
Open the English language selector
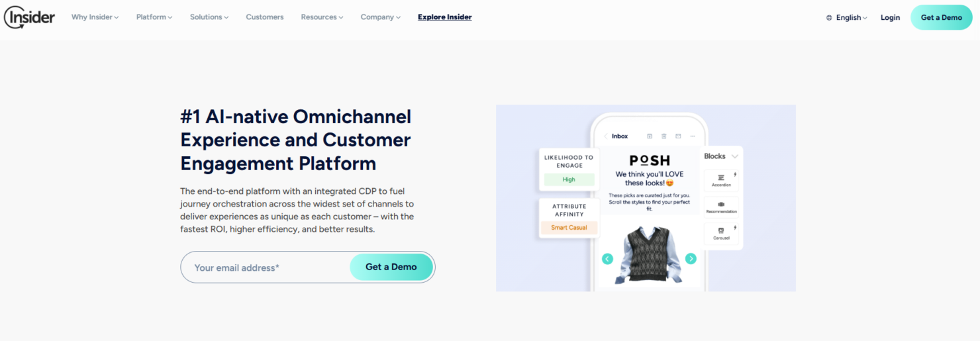(x=852, y=18)
